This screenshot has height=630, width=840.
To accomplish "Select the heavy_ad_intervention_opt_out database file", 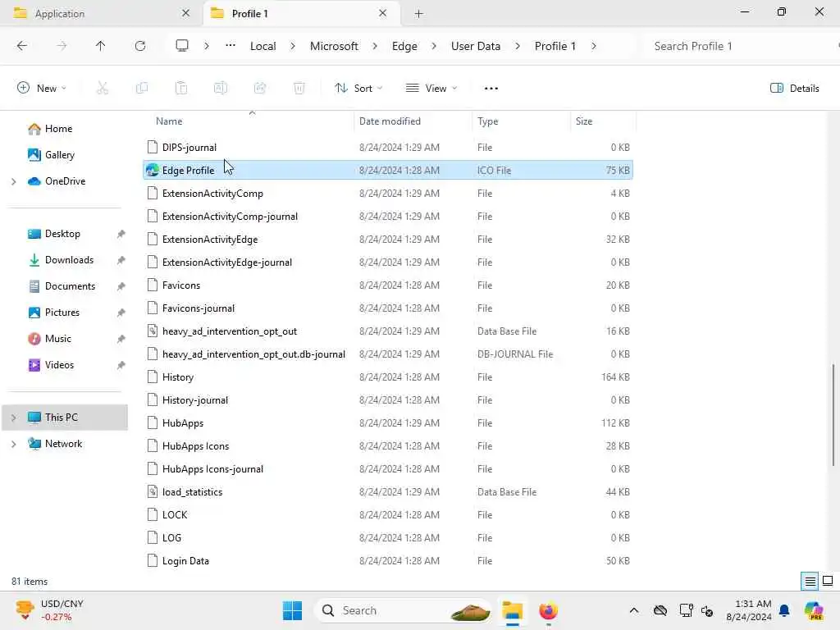I will 388,331.
